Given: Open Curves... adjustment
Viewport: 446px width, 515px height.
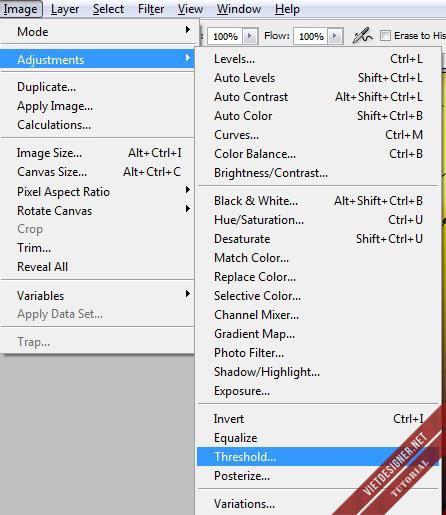Looking at the screenshot, I should [x=318, y=135].
